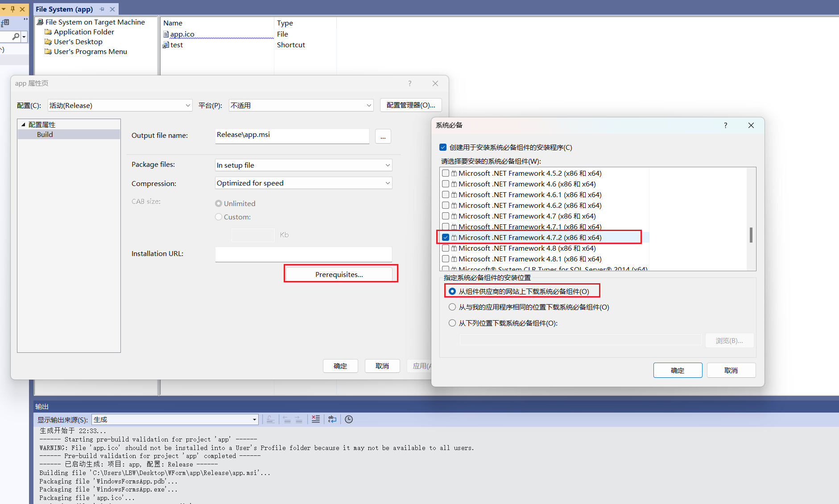Click the Application Folder icon
This screenshot has height=504, width=839.
coord(48,32)
